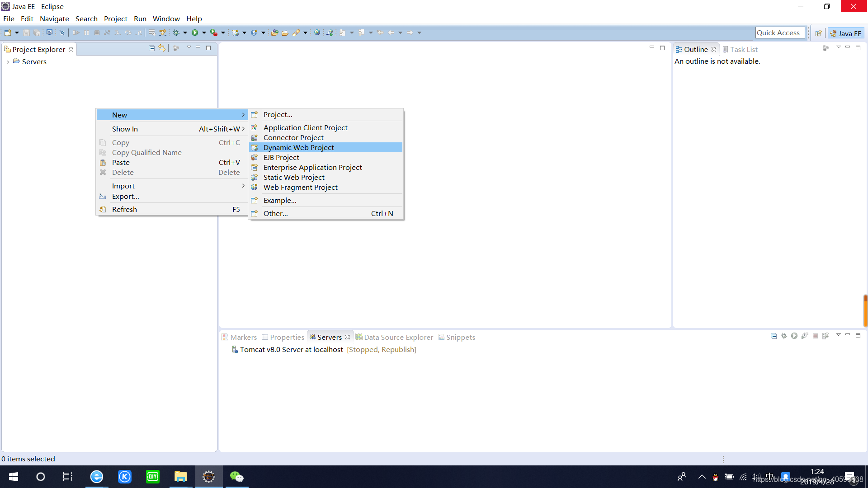Click the Run Last Tool external tools icon

tap(214, 33)
